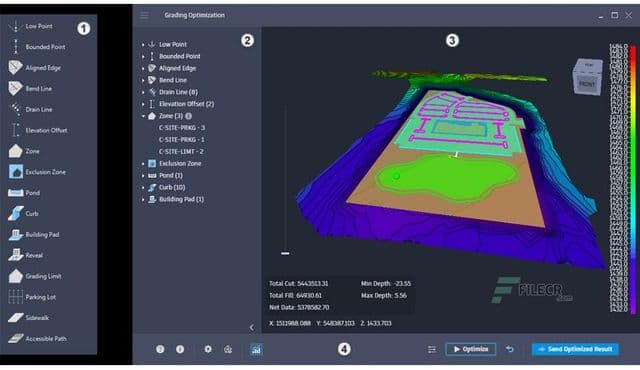The width and height of the screenshot is (640, 370).
Task: Collapse the Zone (3) tree node
Action: coord(143,116)
